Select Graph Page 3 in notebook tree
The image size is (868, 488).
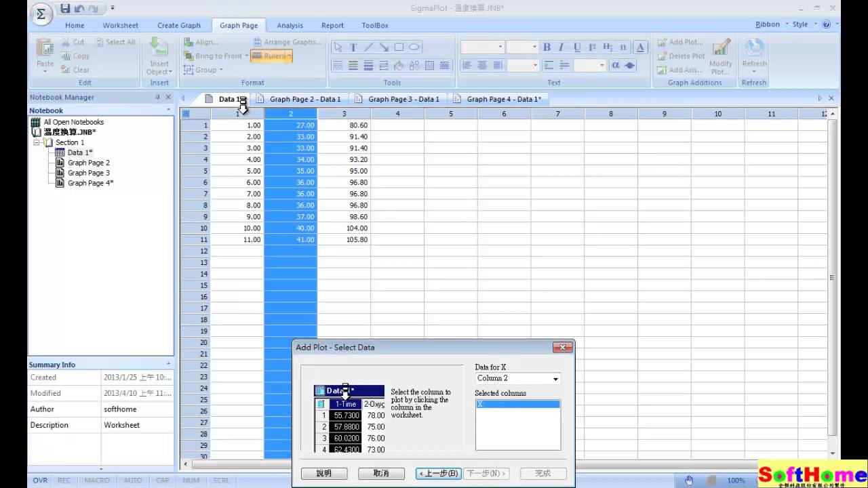click(88, 173)
